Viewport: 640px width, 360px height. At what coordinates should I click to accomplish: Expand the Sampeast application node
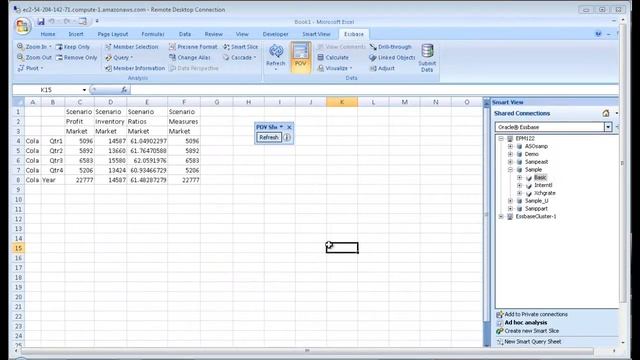click(510, 162)
